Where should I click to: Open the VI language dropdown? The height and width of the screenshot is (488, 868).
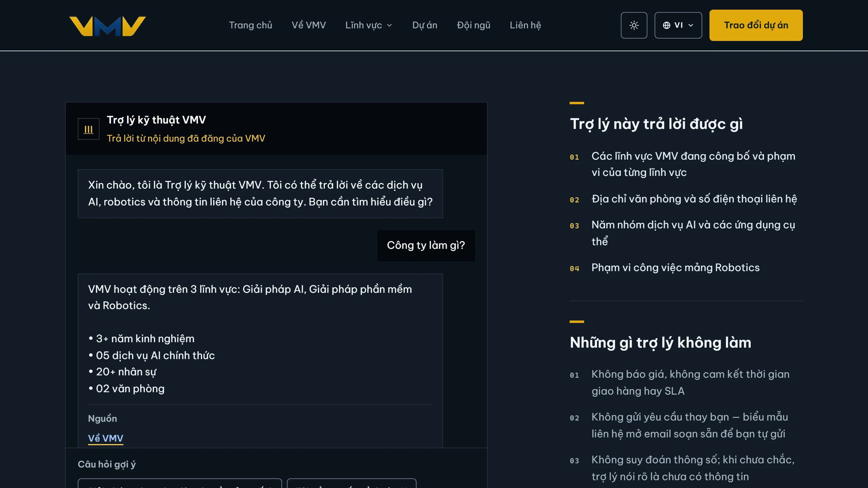coord(678,25)
